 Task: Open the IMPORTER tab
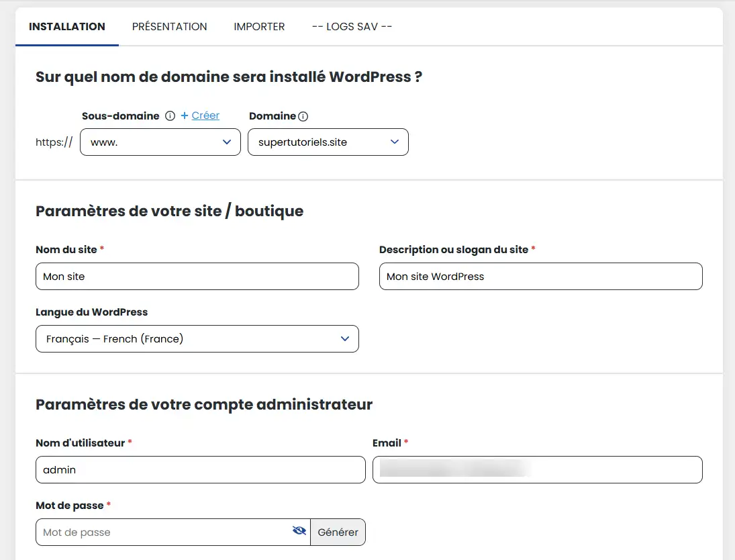pos(259,27)
